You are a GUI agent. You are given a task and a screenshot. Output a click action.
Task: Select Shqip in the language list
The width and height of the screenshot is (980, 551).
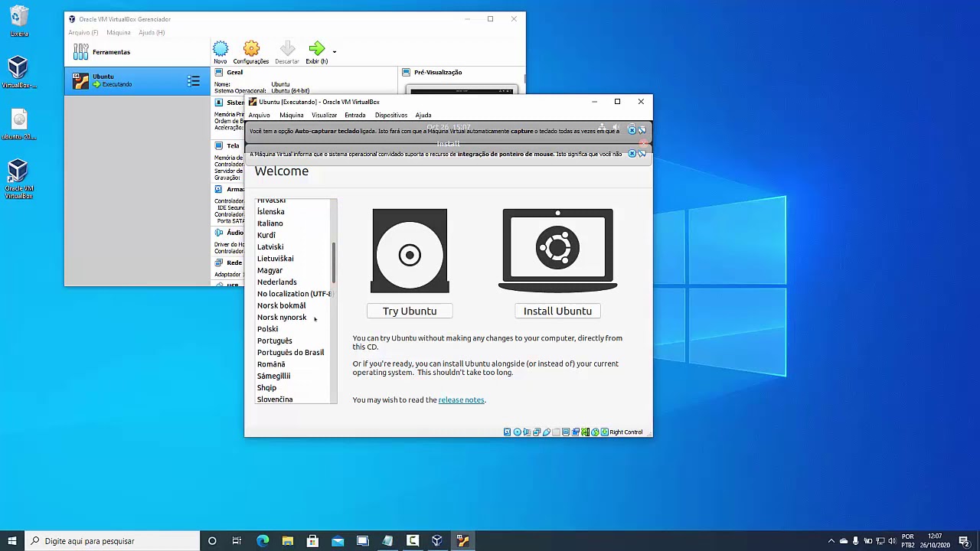[x=267, y=387]
